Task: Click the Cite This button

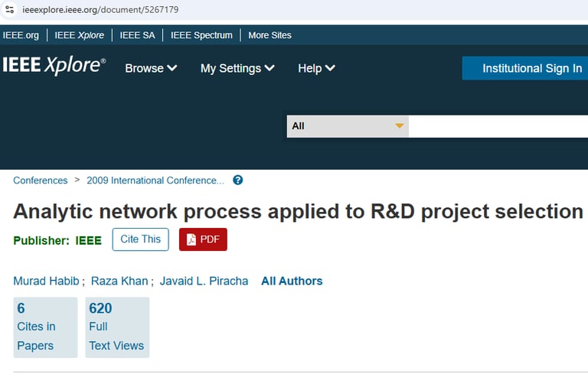Action: coord(141,239)
